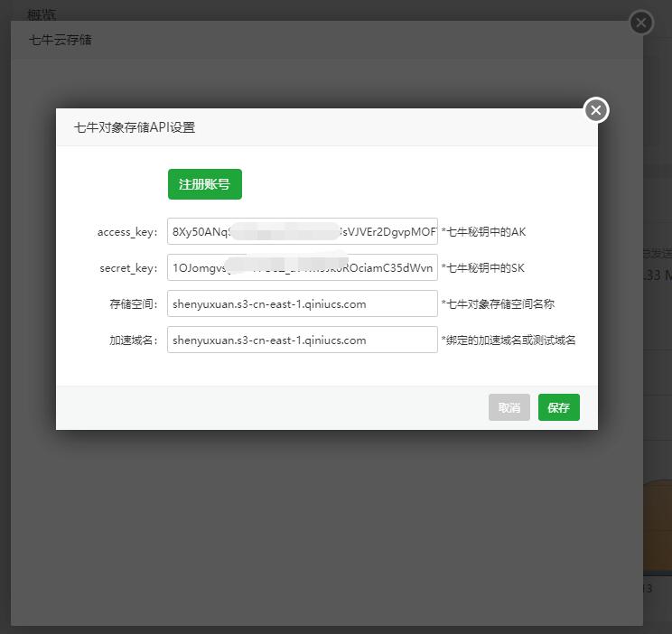Click the *七牛秘钥中的SK hint text
The width and height of the screenshot is (672, 634).
483,268
